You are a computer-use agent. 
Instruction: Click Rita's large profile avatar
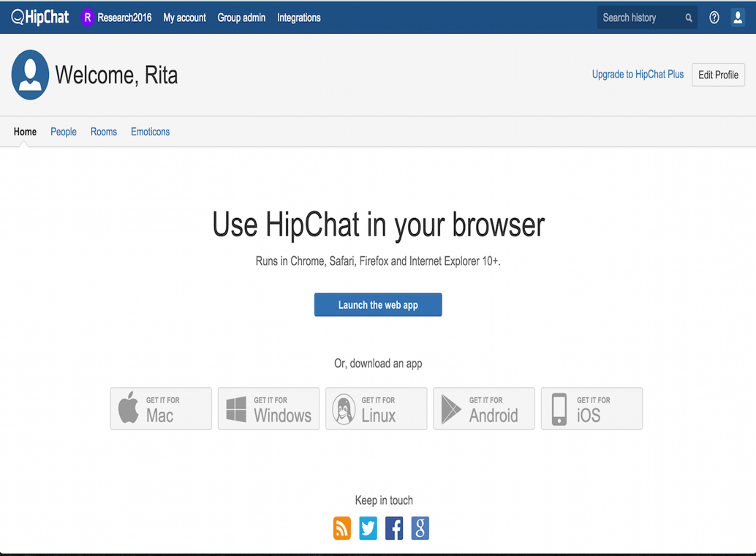pyautogui.click(x=31, y=75)
